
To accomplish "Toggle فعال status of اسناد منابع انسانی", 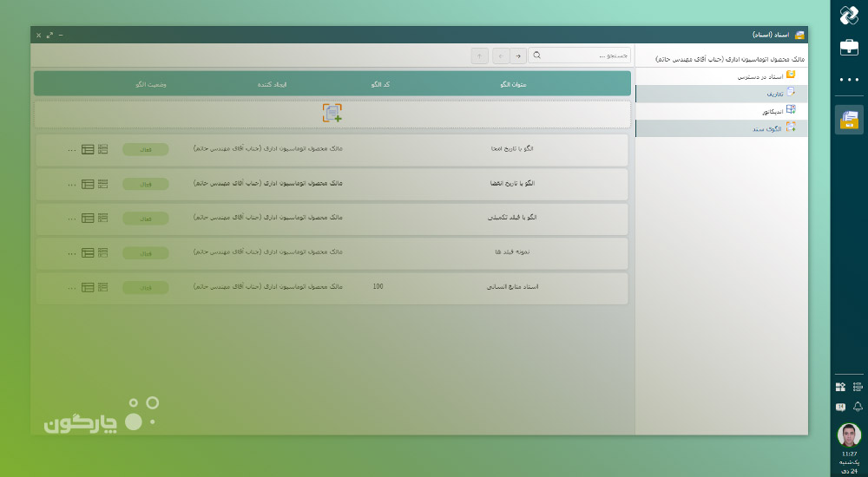I will point(146,288).
